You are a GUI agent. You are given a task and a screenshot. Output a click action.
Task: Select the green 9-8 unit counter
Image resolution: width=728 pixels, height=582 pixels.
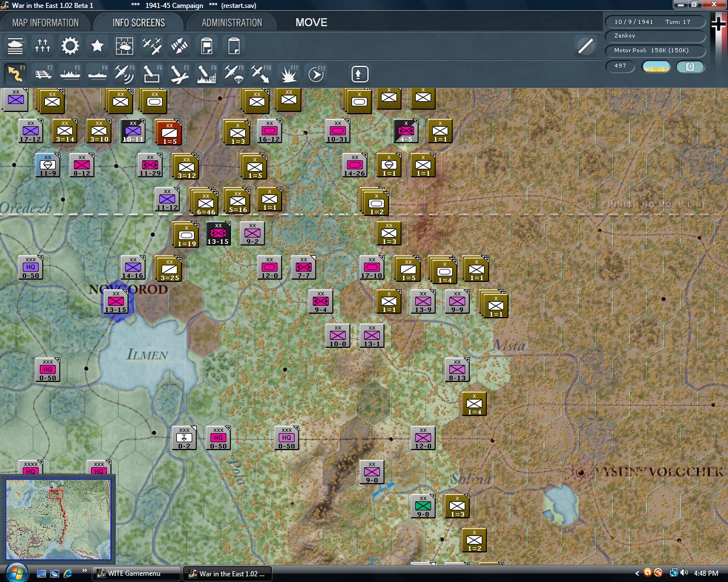click(423, 506)
